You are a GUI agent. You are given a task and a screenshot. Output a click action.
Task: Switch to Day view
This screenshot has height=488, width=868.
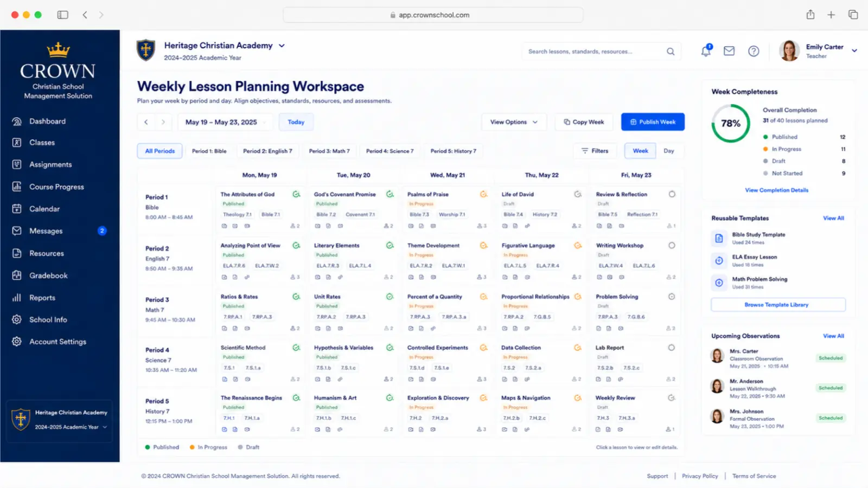[x=669, y=151]
